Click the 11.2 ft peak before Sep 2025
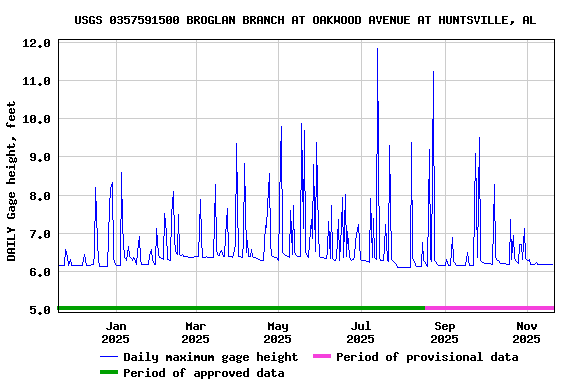 [433, 72]
